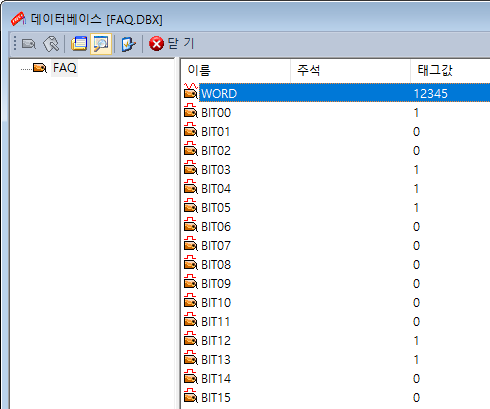The width and height of the screenshot is (490, 409).
Task: Click the BIT15 tag icon
Action: click(x=190, y=396)
